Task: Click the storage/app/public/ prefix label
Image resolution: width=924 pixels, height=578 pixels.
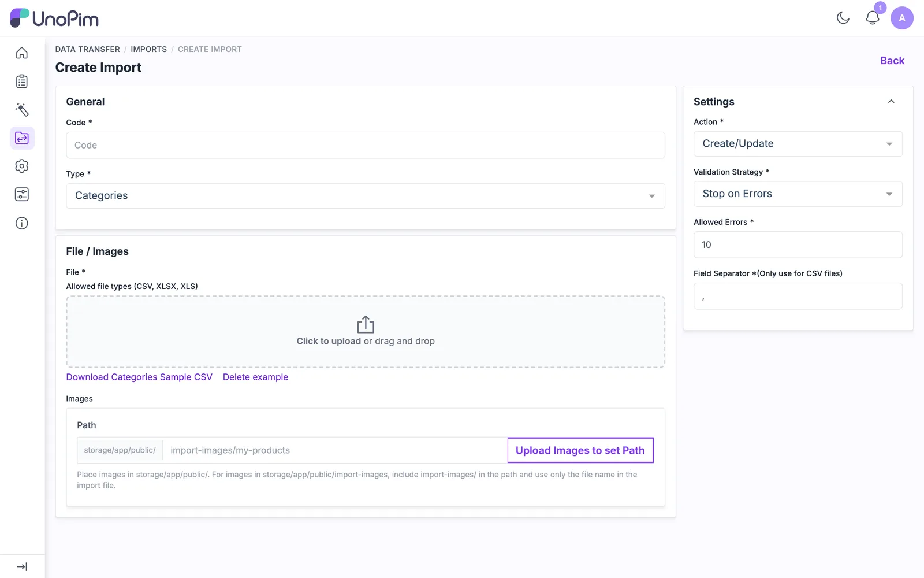Action: coord(120,450)
